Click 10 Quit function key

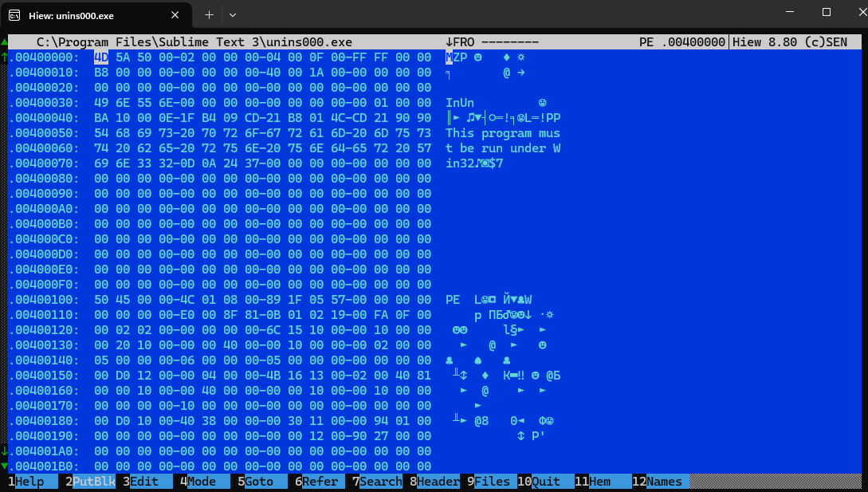tap(546, 482)
